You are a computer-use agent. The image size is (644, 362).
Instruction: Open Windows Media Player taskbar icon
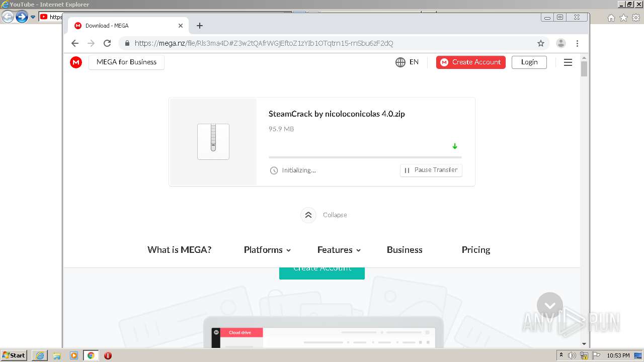[74, 355]
